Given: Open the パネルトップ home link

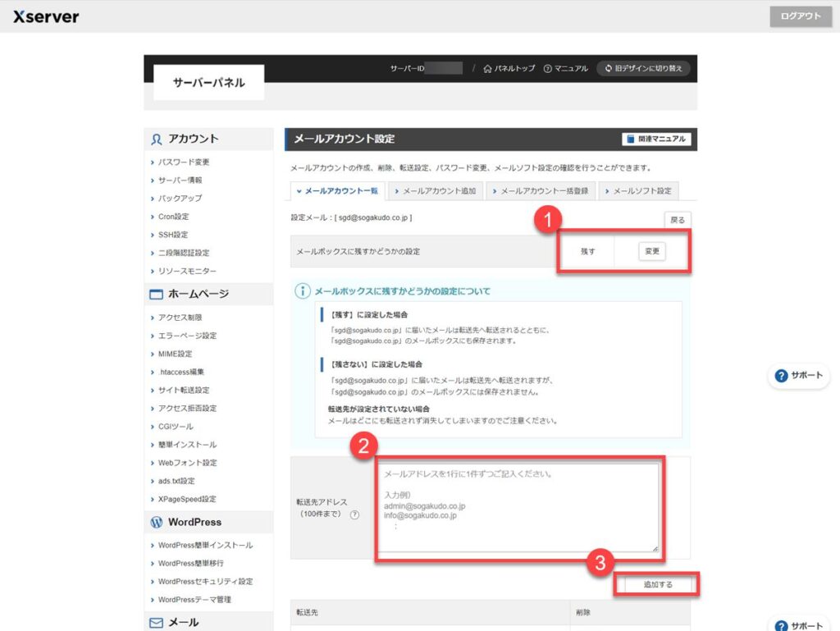Looking at the screenshot, I should pos(509,69).
